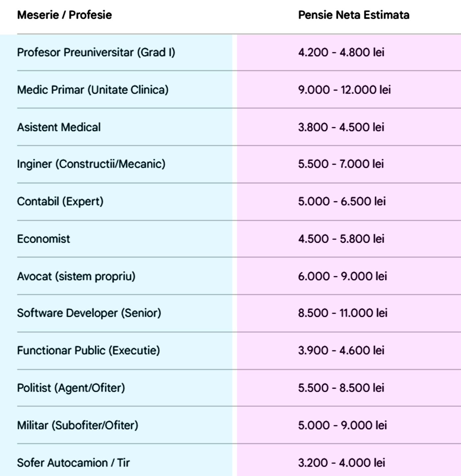Select the Medic Primar (Unitate Clinica) cell
This screenshot has width=461, height=476.
point(93,90)
